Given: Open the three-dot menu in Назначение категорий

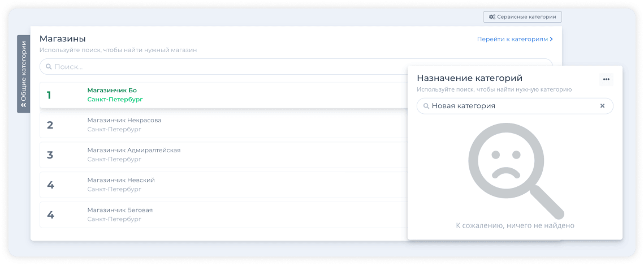Looking at the screenshot, I should [x=606, y=79].
